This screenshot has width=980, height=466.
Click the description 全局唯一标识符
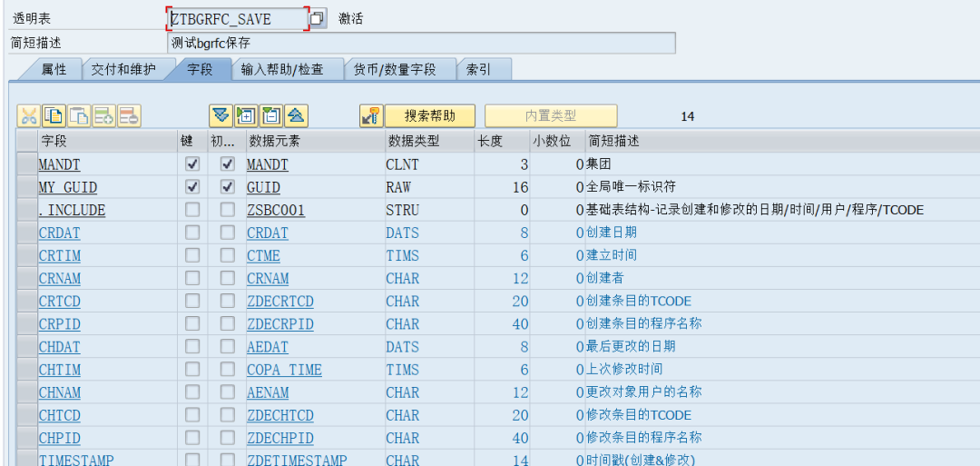coord(630,187)
